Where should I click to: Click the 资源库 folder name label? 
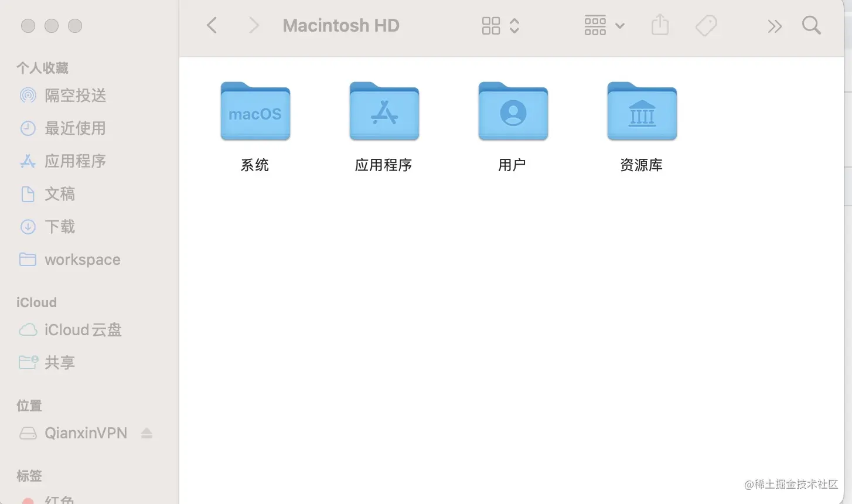(642, 165)
